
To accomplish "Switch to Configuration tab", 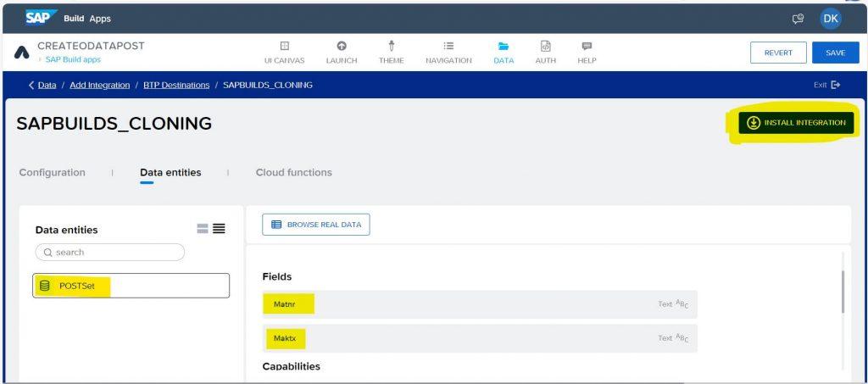I will tap(52, 172).
